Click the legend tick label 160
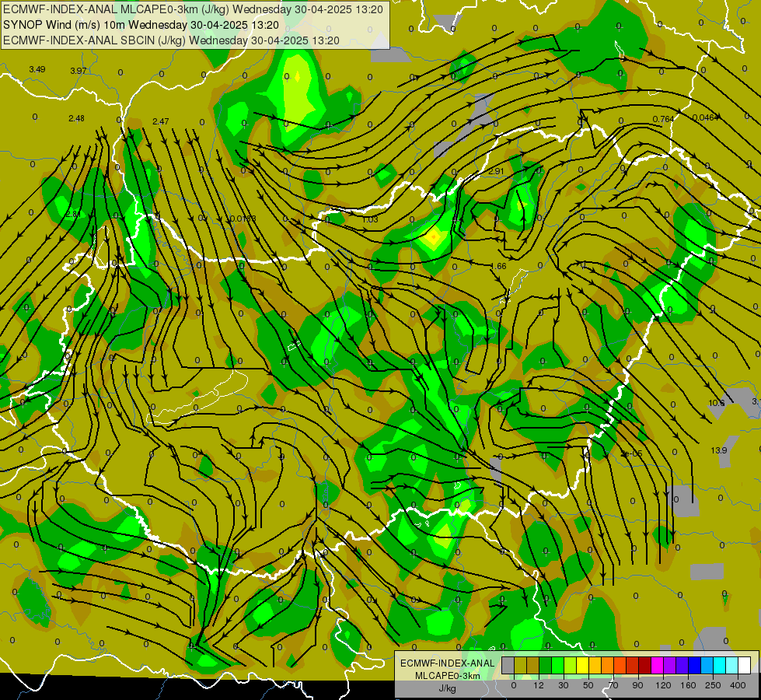This screenshot has width=761, height=700. 688,685
